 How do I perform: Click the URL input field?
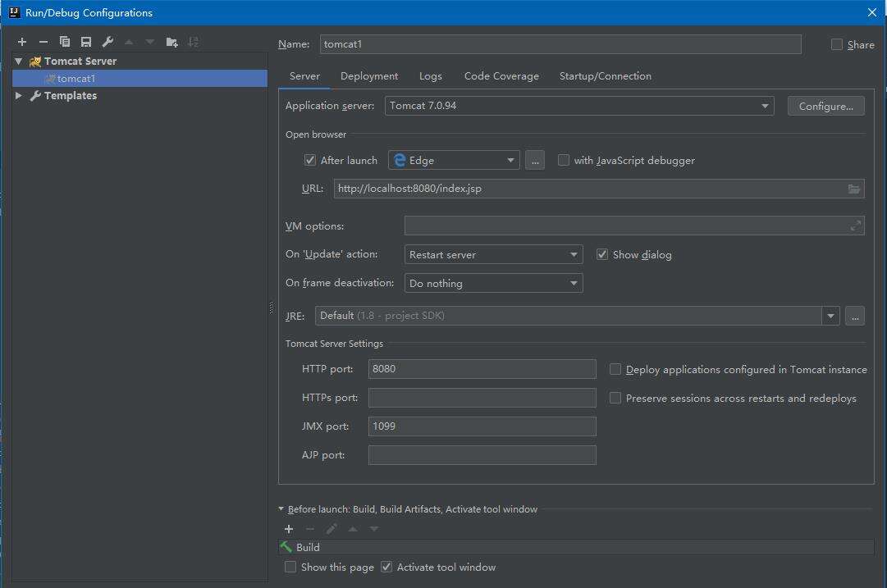(598, 189)
